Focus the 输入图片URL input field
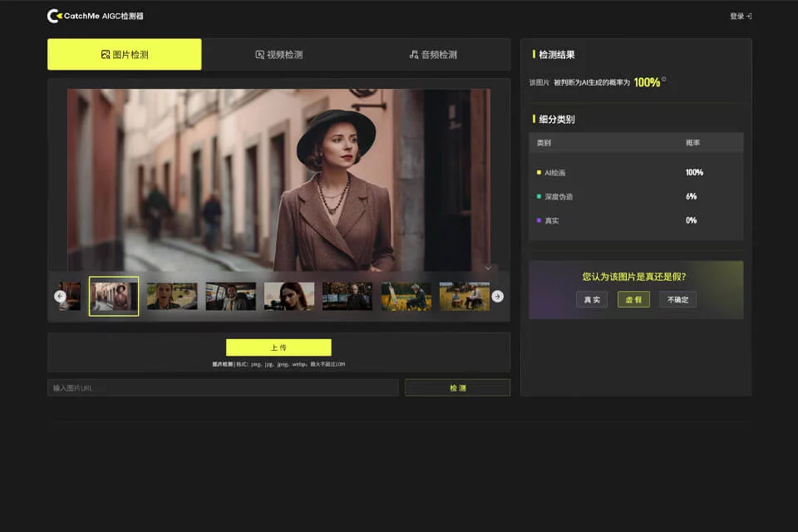Image resolution: width=798 pixels, height=532 pixels. coord(223,388)
